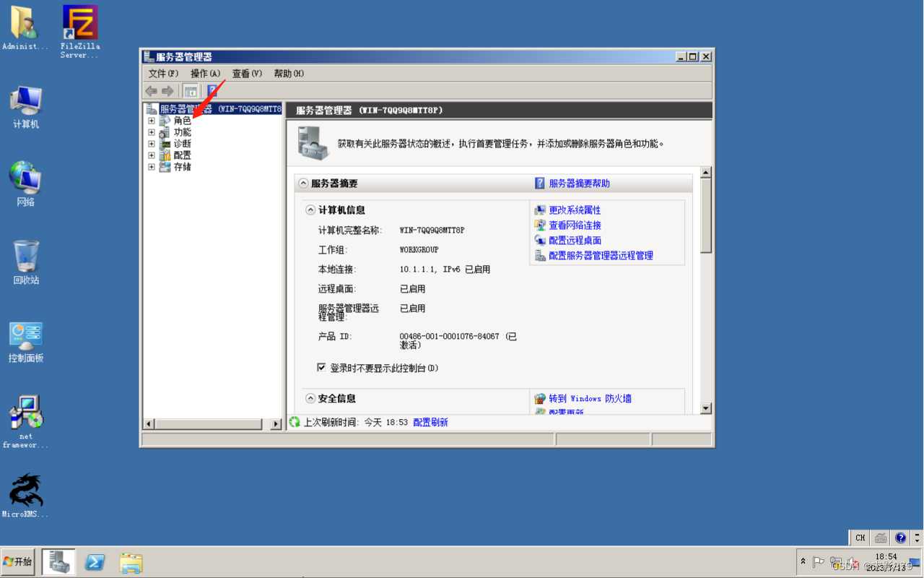The height and width of the screenshot is (578, 924).
Task: Uncheck 登录时不要显示此控制台
Action: 321,368
